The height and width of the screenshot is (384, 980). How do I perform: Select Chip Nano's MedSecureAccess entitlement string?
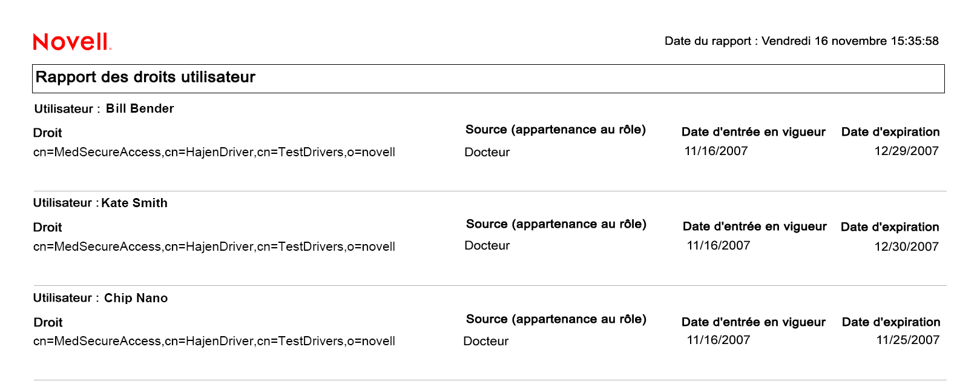click(214, 342)
